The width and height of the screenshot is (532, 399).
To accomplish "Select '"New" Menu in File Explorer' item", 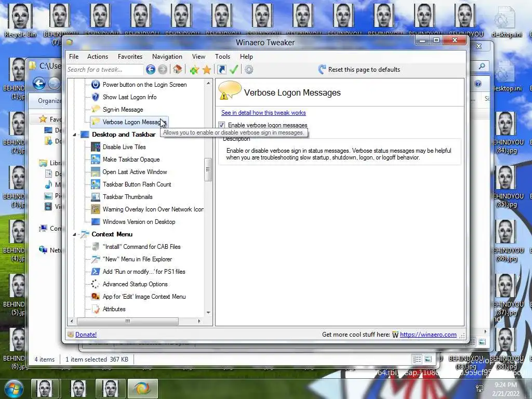I will point(137,259).
